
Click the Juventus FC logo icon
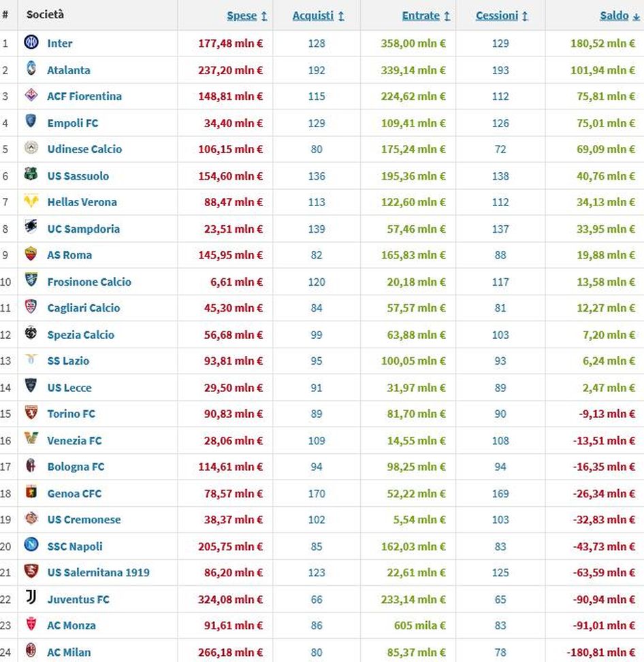(31, 599)
